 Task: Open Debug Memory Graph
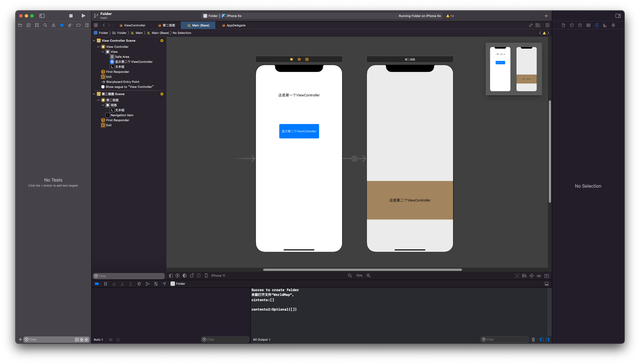pos(147,284)
